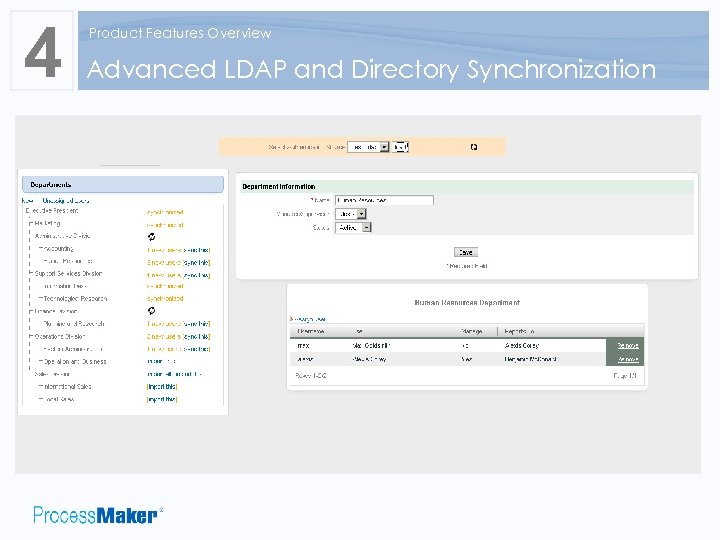Click import this link for International Sales

[x=162, y=387]
